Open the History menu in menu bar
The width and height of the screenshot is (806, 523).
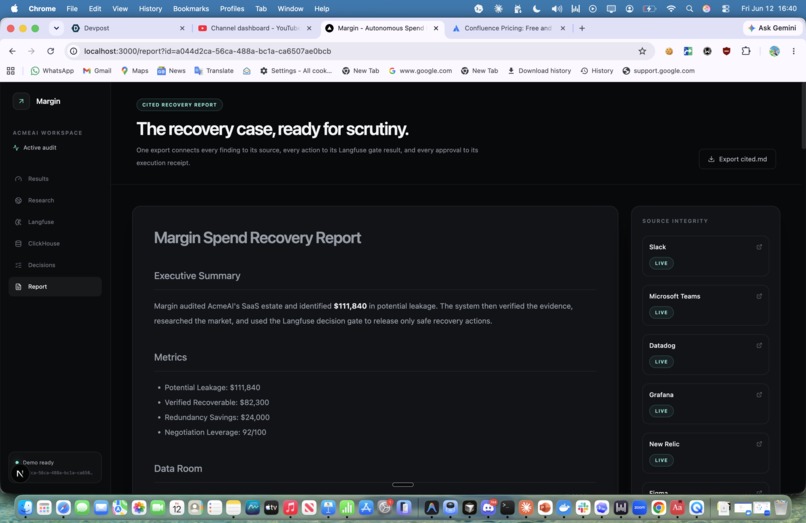pyautogui.click(x=150, y=9)
